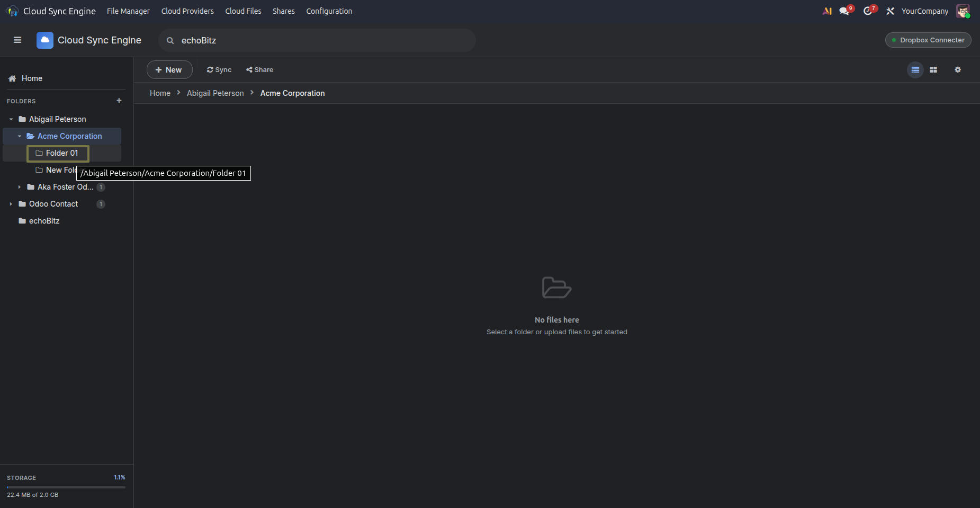Viewport: 980px width, 508px height.
Task: Click the Dropbox Connecter status button
Action: pos(928,40)
